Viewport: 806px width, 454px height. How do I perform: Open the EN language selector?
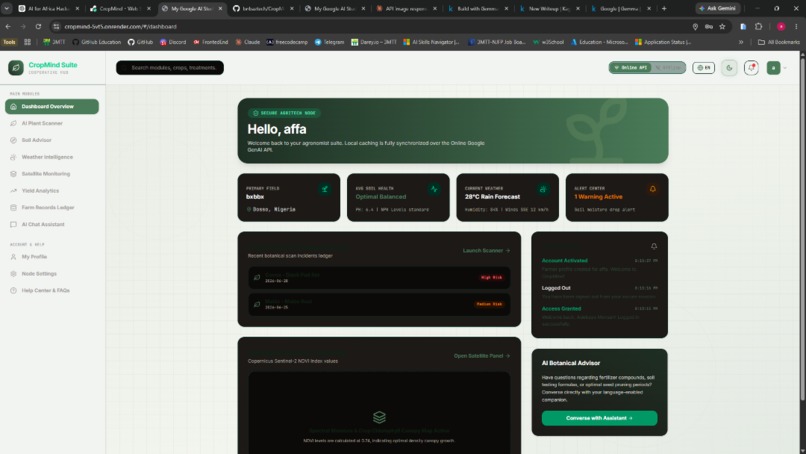pyautogui.click(x=703, y=67)
